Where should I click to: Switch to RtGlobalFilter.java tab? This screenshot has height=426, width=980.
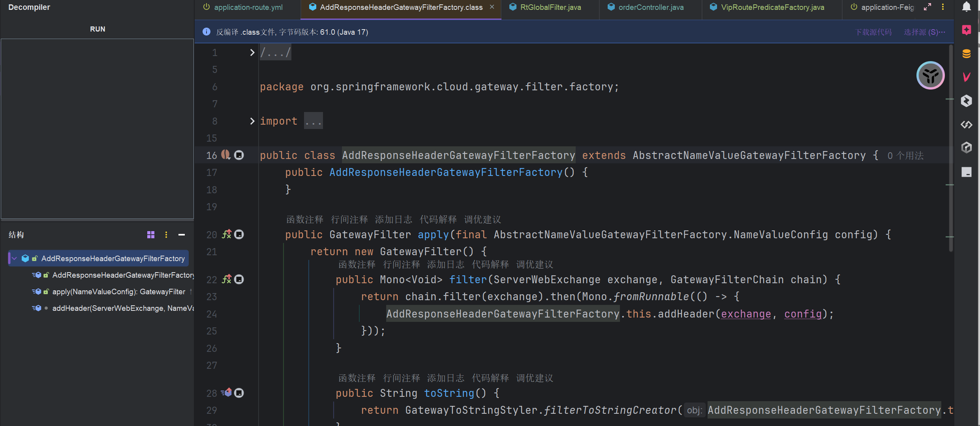point(550,7)
